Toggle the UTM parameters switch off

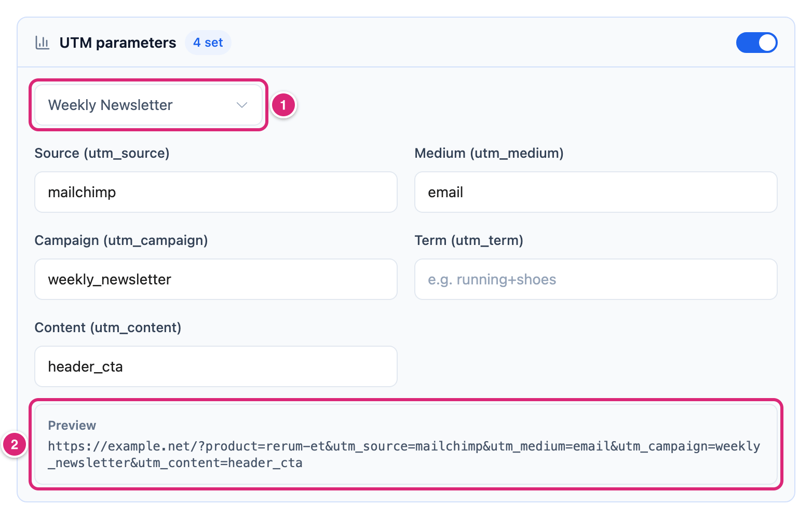pos(756,43)
